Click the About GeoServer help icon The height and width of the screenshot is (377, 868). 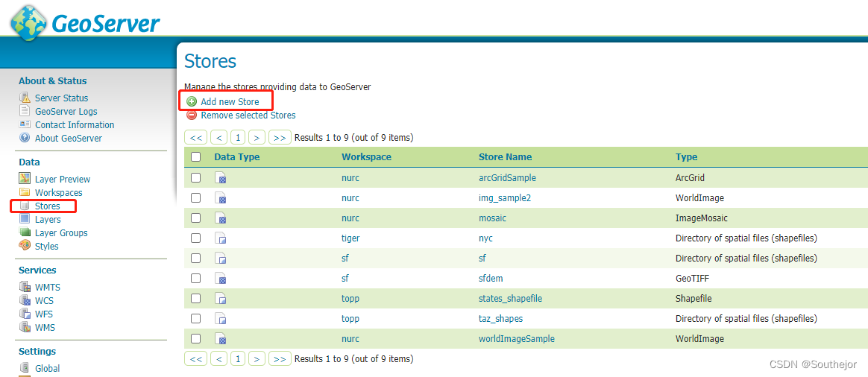pos(25,138)
